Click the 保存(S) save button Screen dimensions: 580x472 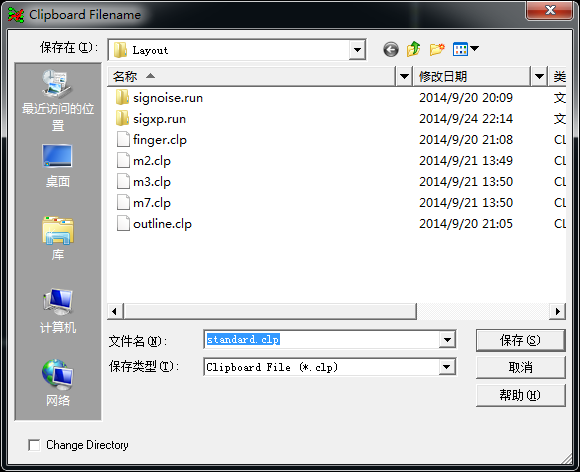pos(520,340)
